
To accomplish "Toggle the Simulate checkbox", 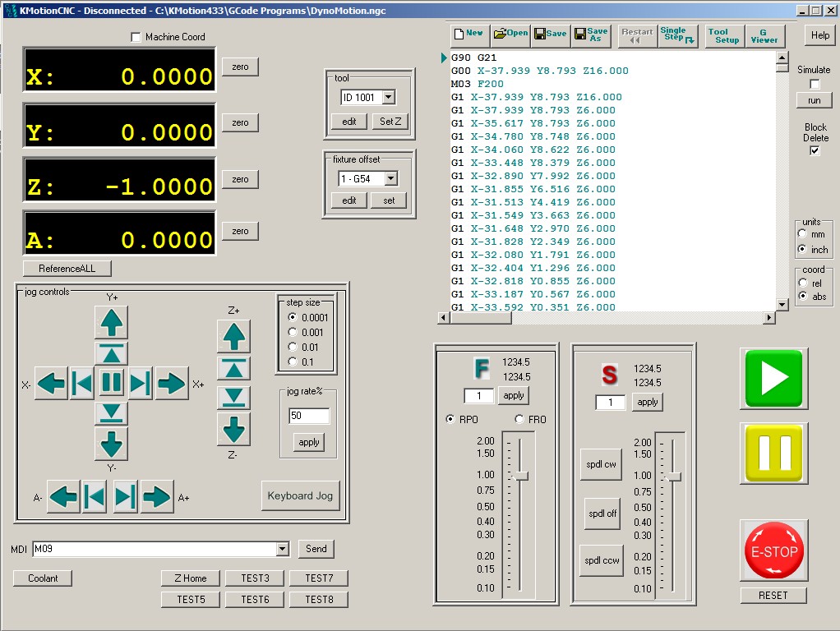I will (815, 84).
